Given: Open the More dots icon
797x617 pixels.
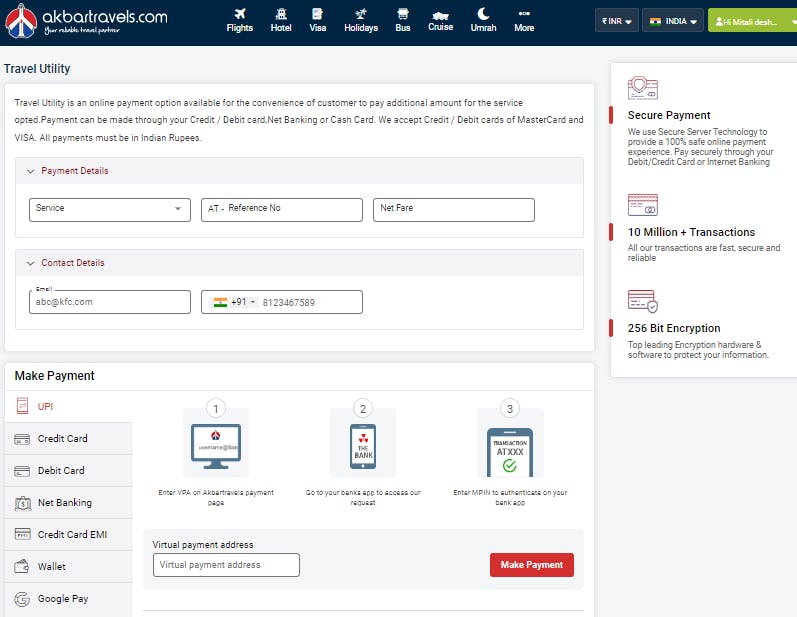Looking at the screenshot, I should coord(524,13).
